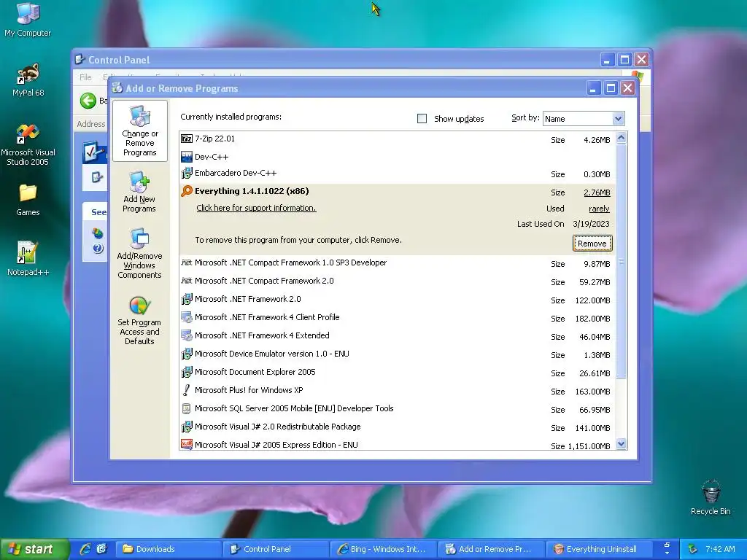Select Visual J# 2.0 Redistributable icon
747x560 pixels.
[187, 427]
